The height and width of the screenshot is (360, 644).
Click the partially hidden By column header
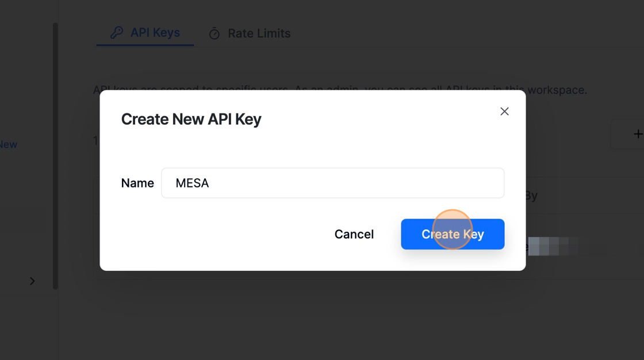(x=531, y=196)
